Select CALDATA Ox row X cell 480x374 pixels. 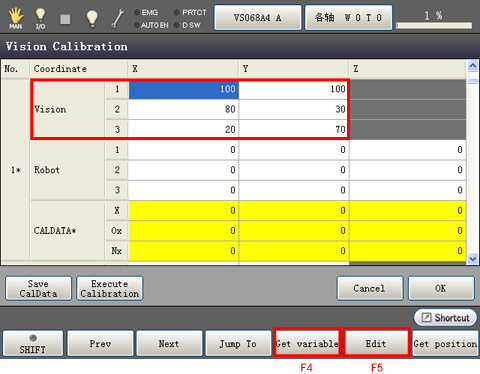coord(184,231)
